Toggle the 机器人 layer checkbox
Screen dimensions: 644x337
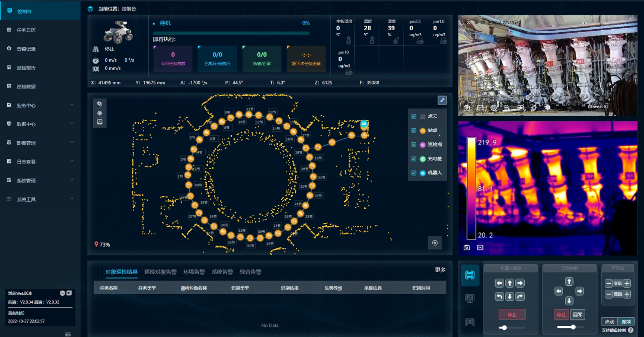pos(414,173)
